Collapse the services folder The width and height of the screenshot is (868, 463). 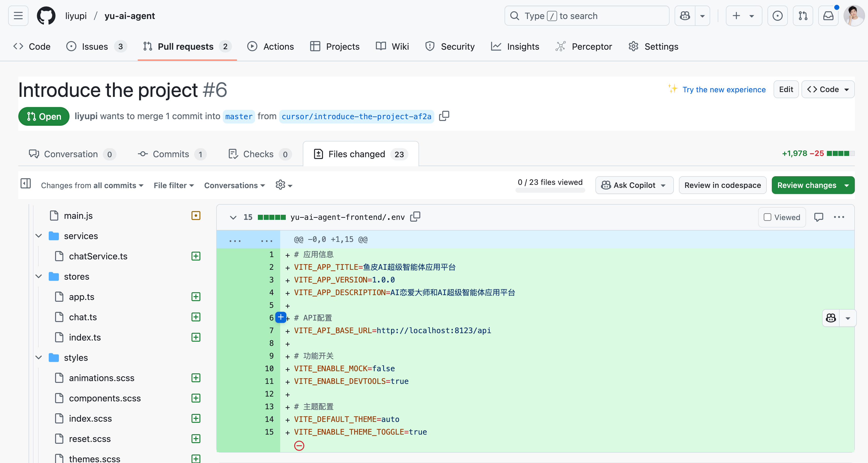[x=39, y=236]
